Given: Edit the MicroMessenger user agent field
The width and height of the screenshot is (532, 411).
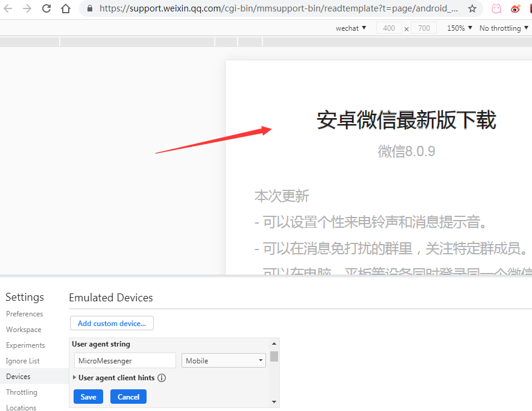Looking at the screenshot, I should tap(125, 360).
